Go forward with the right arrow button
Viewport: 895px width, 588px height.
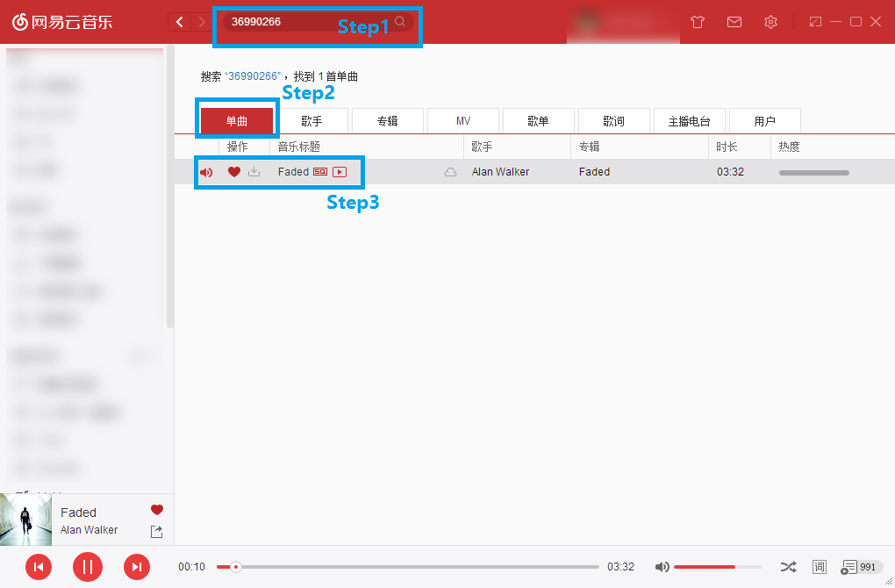click(201, 22)
